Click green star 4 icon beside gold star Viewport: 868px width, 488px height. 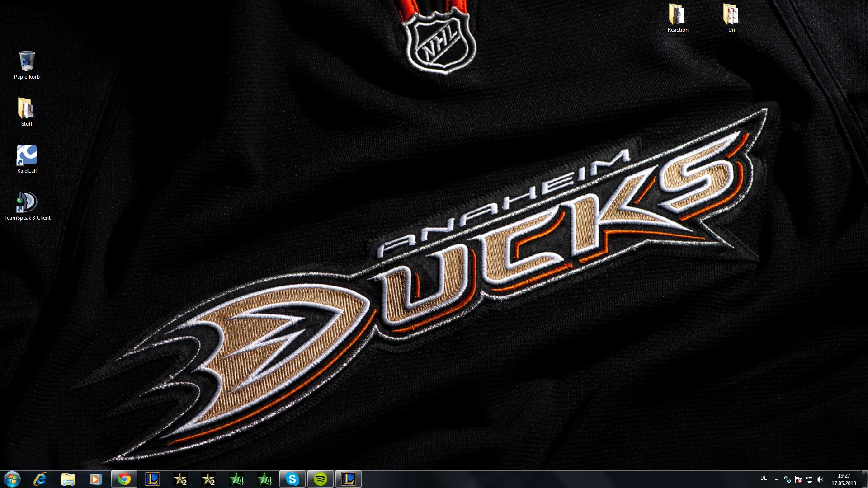236,479
